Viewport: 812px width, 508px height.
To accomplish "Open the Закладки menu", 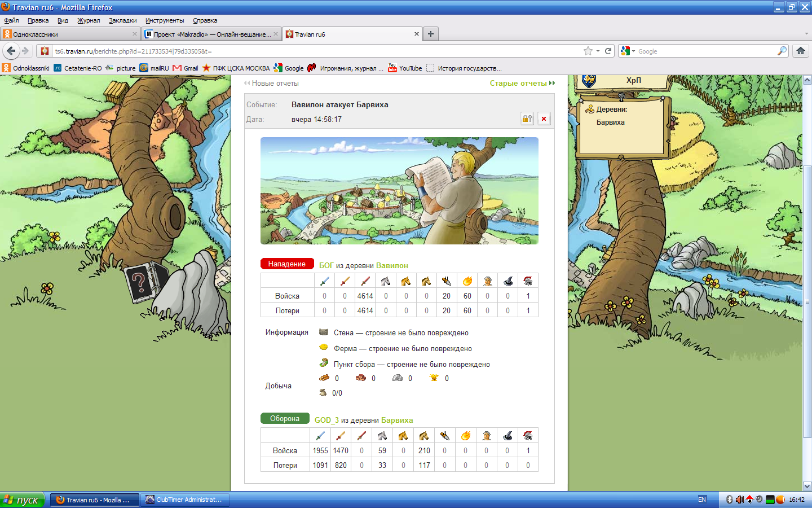I will pyautogui.click(x=123, y=20).
